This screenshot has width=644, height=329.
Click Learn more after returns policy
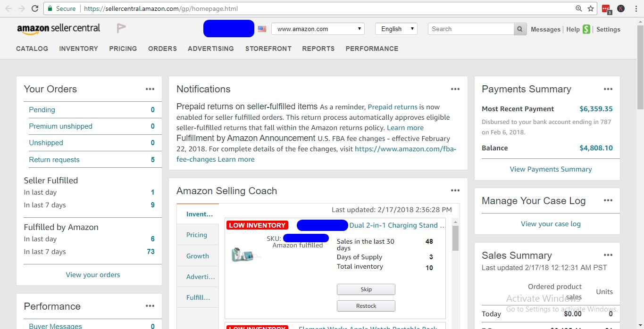click(405, 128)
